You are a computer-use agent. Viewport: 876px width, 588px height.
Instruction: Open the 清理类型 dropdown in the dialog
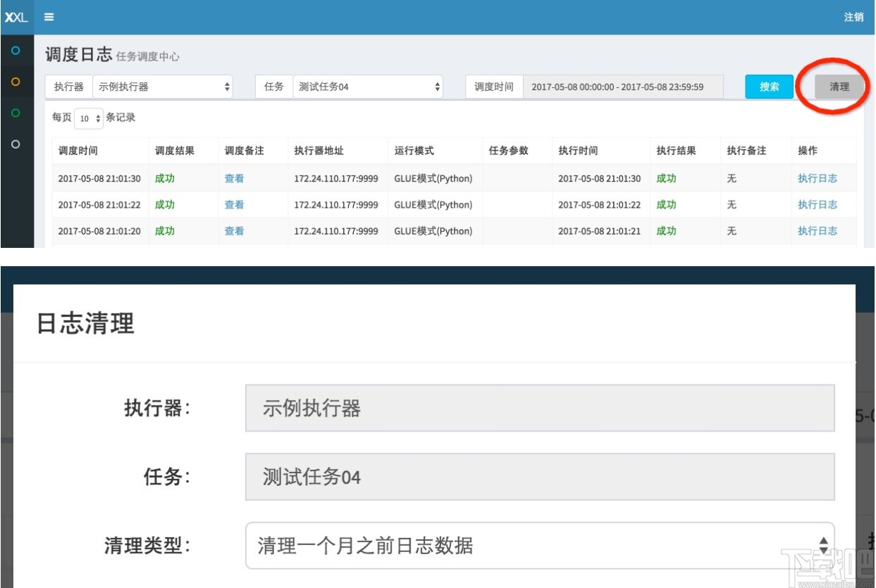[x=540, y=545]
